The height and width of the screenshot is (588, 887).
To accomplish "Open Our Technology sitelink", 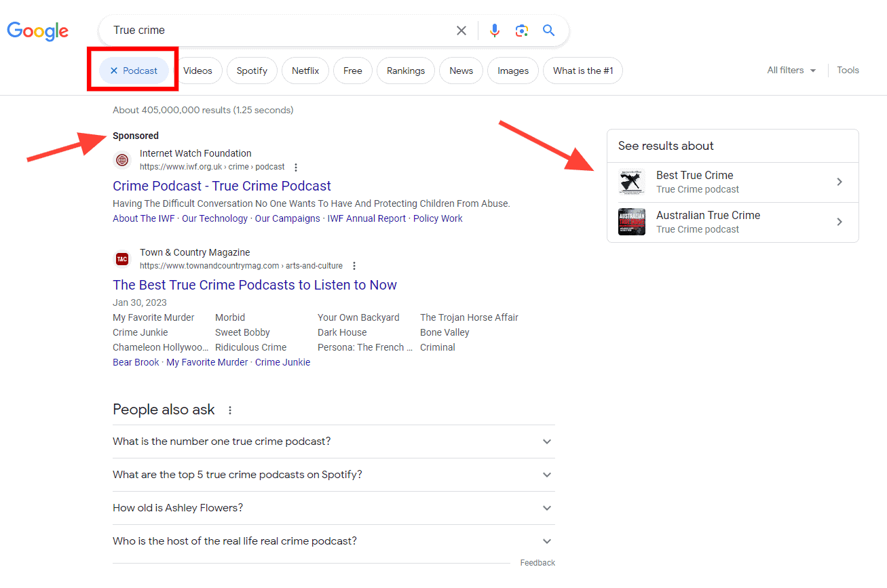I will [214, 218].
